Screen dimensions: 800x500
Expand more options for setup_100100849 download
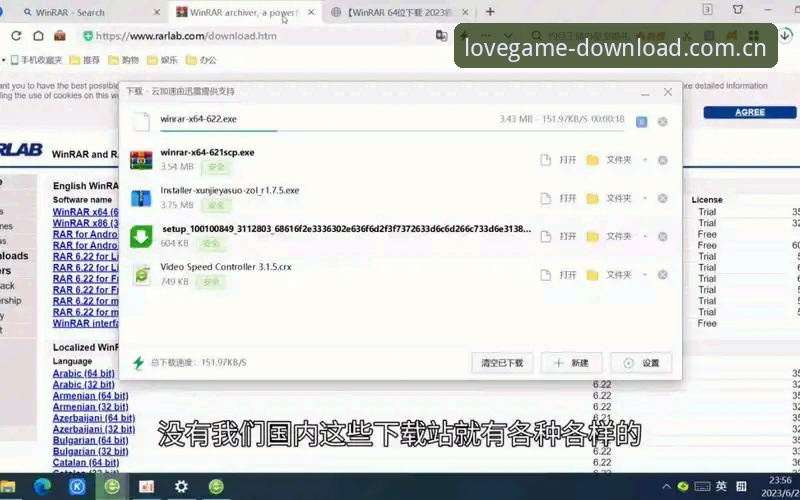[x=645, y=236]
